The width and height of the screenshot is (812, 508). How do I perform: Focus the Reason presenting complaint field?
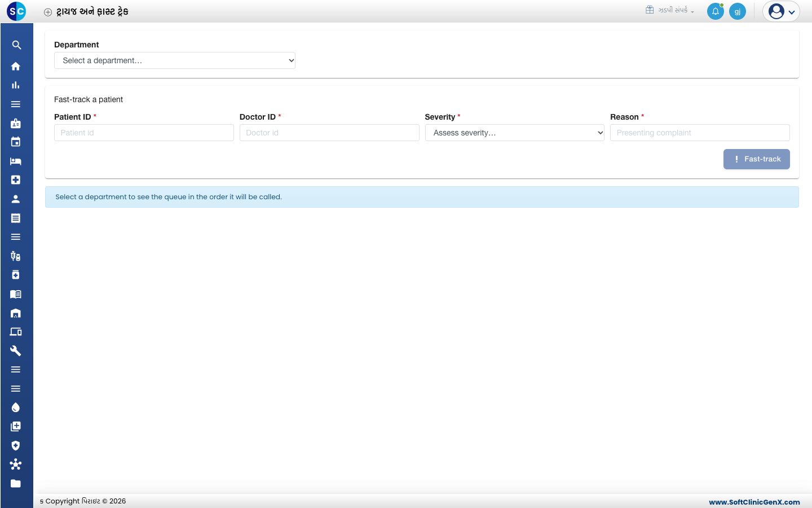[x=700, y=133]
